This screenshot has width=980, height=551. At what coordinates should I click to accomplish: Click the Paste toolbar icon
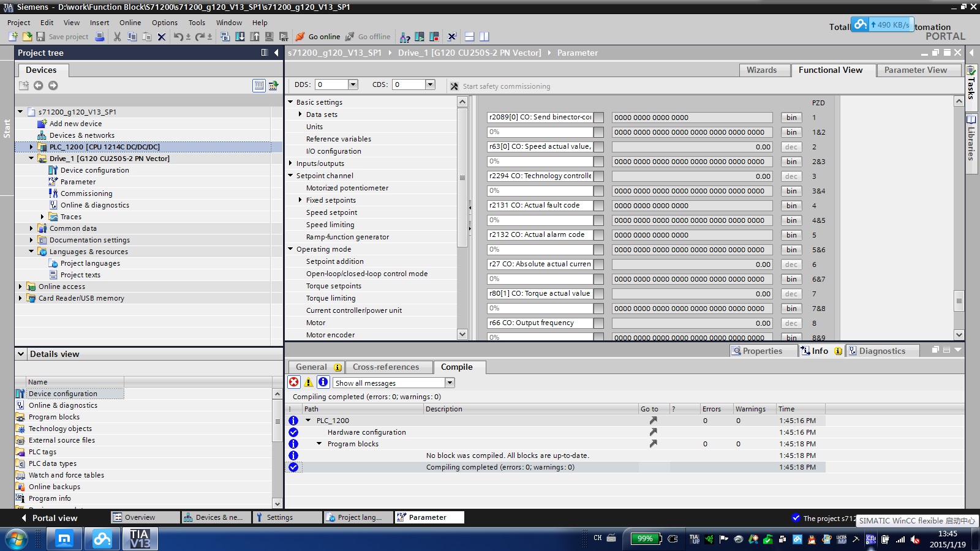click(146, 37)
